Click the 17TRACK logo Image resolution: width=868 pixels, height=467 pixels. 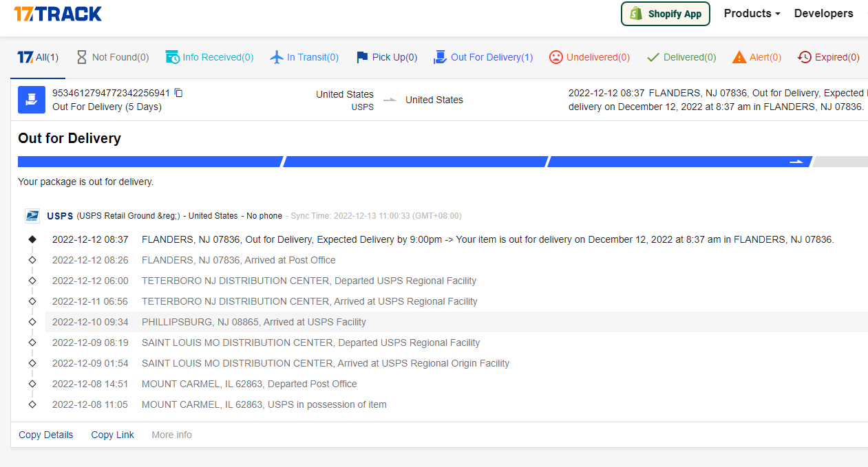(58, 14)
